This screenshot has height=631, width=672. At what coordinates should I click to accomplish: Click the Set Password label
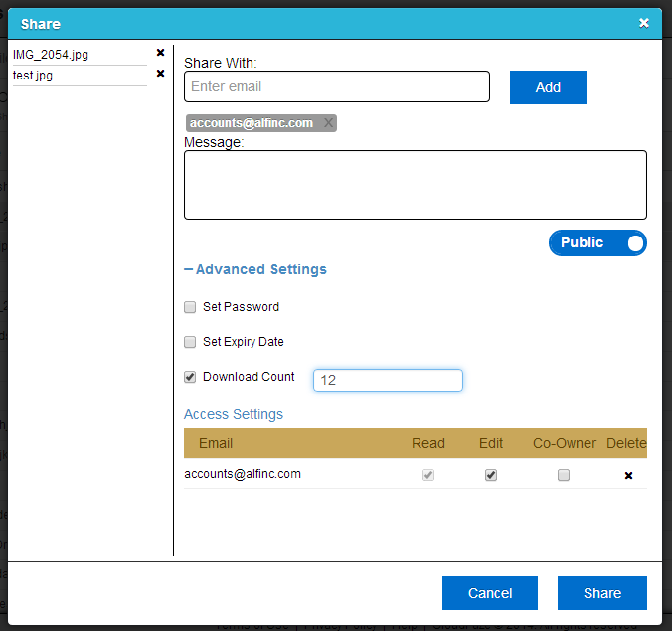pos(241,307)
